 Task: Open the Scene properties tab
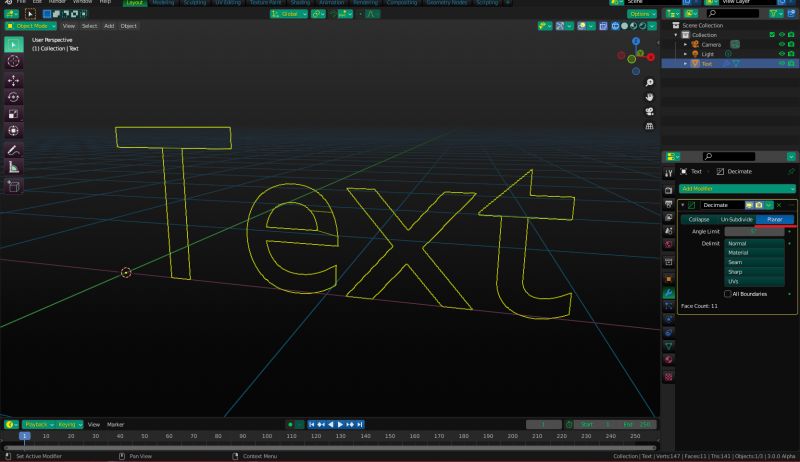click(x=668, y=230)
